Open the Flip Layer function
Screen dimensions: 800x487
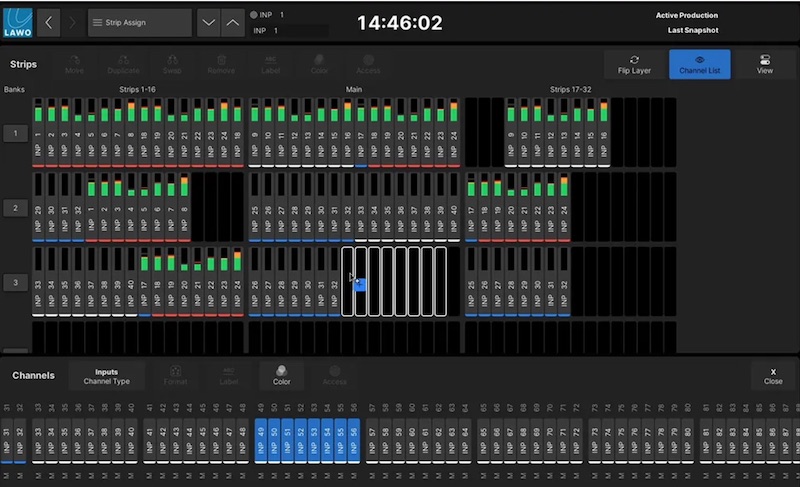tap(634, 65)
